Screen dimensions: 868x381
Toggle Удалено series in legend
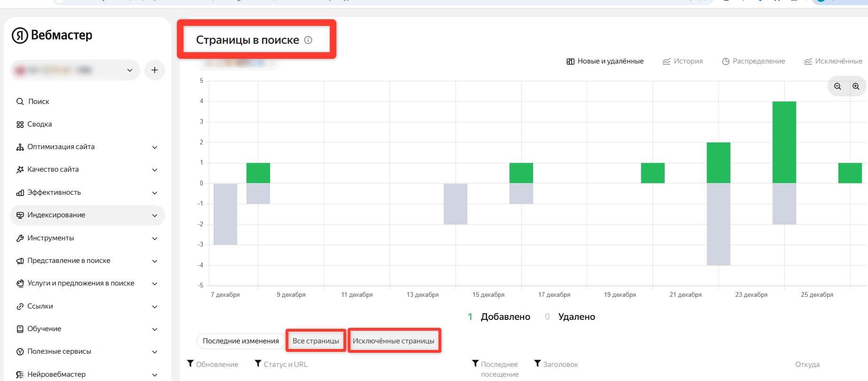[x=570, y=317]
